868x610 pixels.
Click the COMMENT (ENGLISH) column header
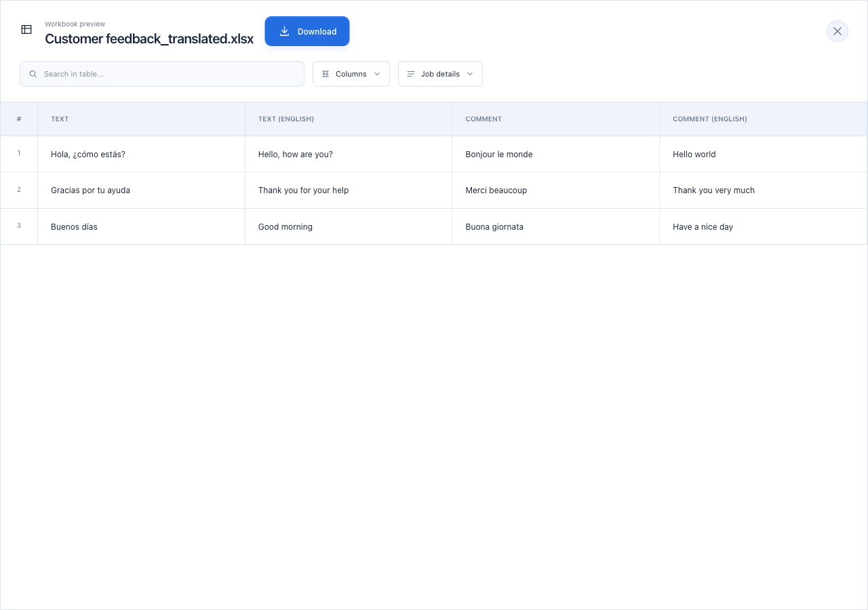(763, 119)
